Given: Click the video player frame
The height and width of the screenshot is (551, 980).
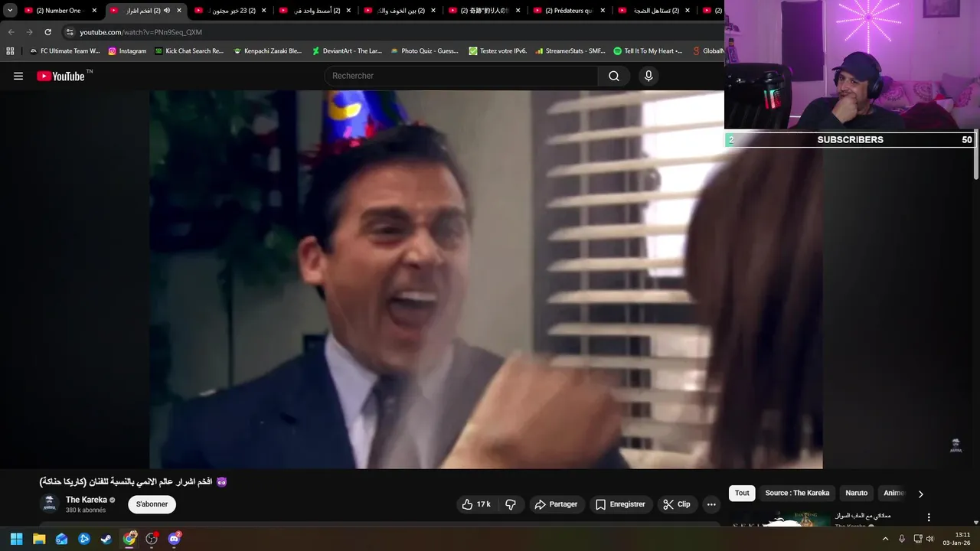Looking at the screenshot, I should tap(485, 279).
